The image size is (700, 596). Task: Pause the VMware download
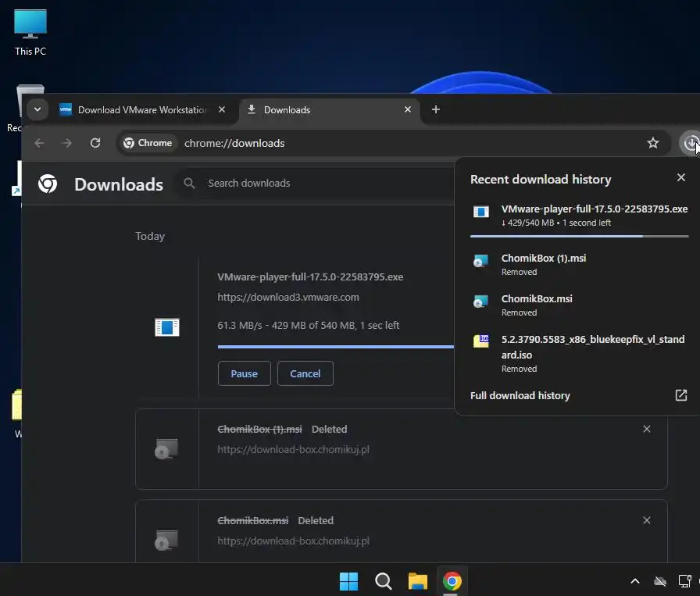click(x=245, y=373)
